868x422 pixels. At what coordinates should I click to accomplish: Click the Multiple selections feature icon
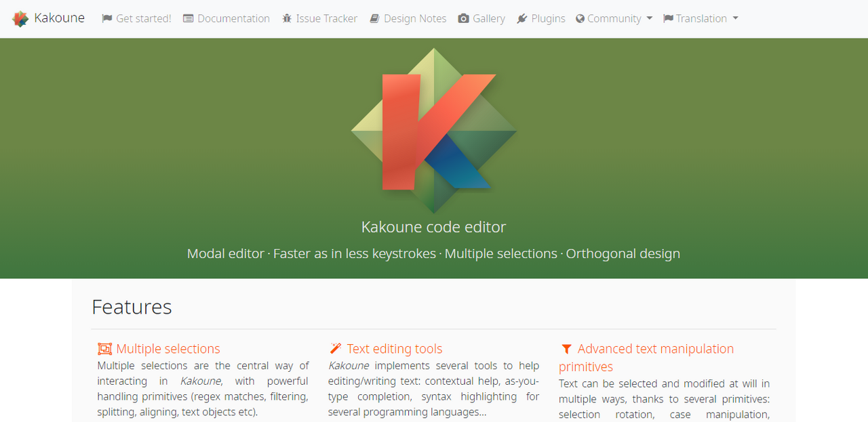[104, 349]
